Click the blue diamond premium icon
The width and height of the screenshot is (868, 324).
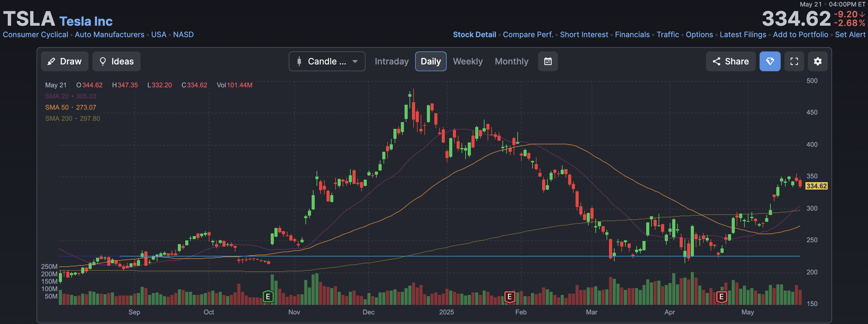pos(770,61)
